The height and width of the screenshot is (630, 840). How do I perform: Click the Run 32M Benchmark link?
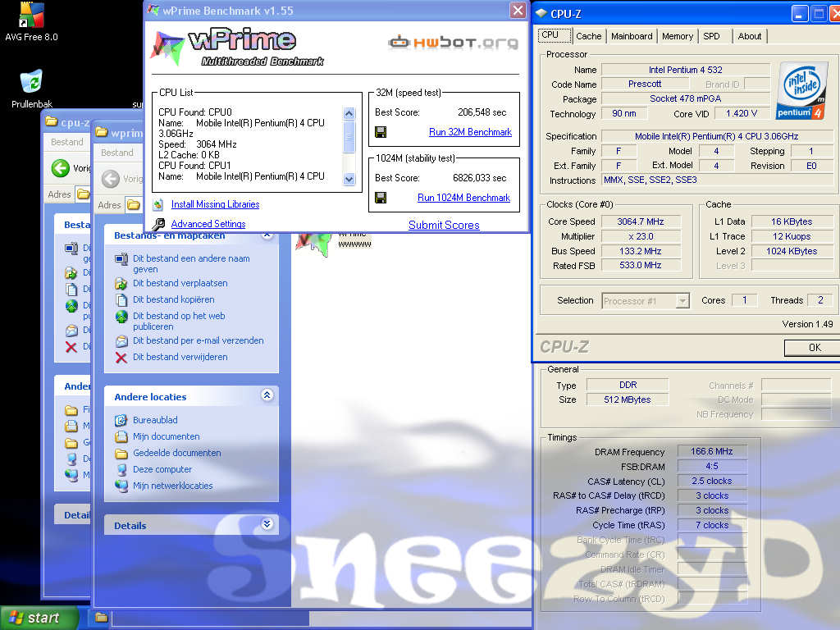(x=470, y=132)
